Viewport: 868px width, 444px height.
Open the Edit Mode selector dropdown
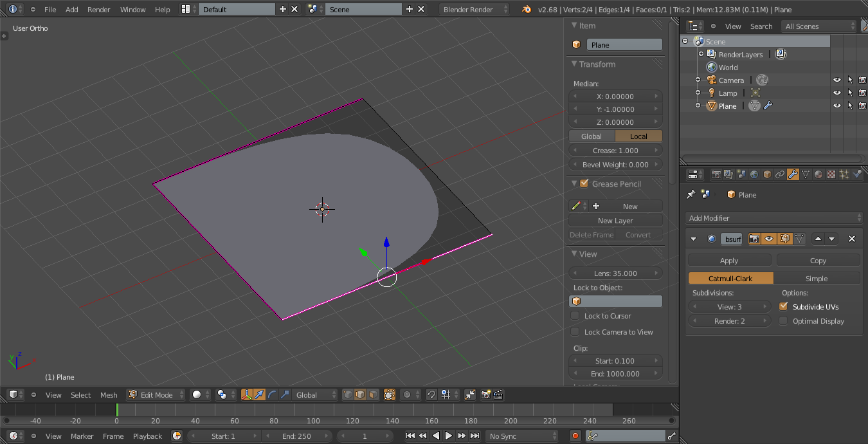156,394
